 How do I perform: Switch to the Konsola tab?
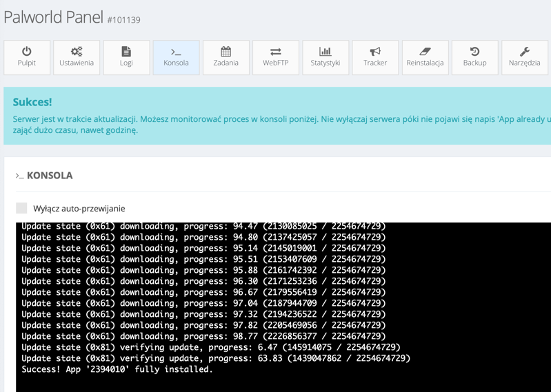coord(176,57)
